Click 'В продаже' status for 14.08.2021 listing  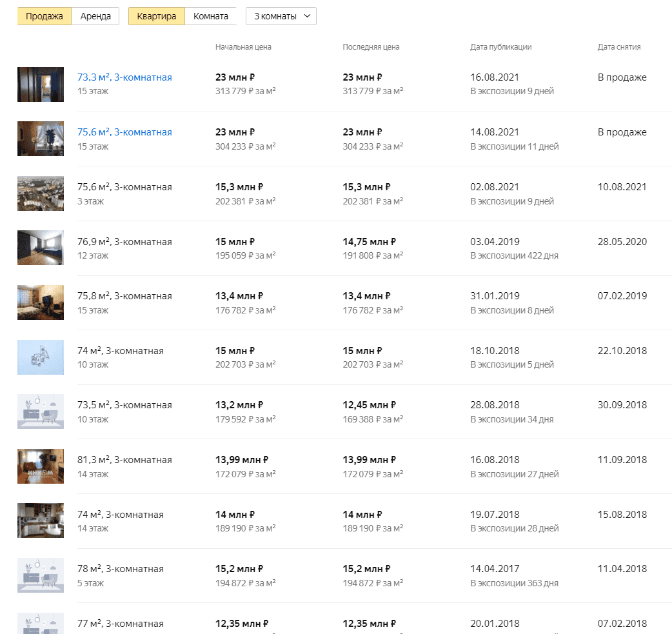622,132
